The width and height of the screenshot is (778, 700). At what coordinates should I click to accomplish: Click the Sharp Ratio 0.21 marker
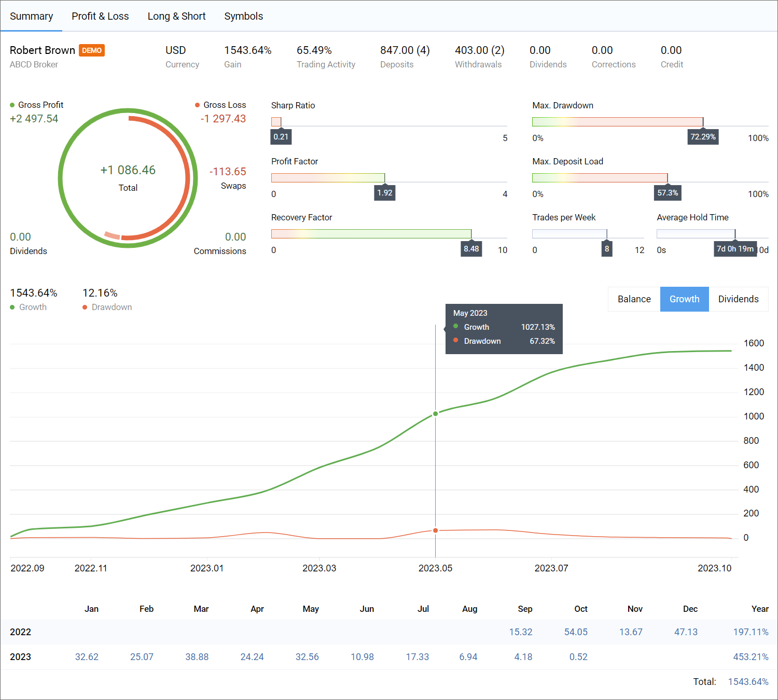[281, 137]
